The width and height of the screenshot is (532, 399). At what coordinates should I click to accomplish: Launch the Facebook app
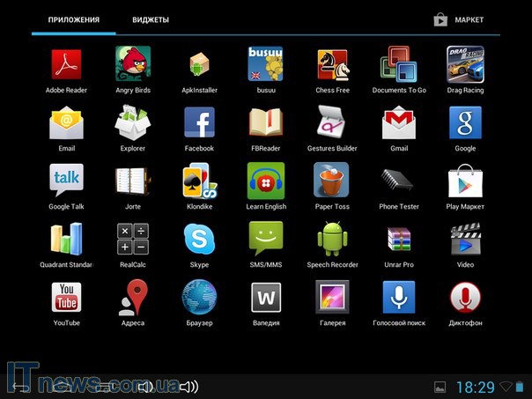click(x=199, y=123)
